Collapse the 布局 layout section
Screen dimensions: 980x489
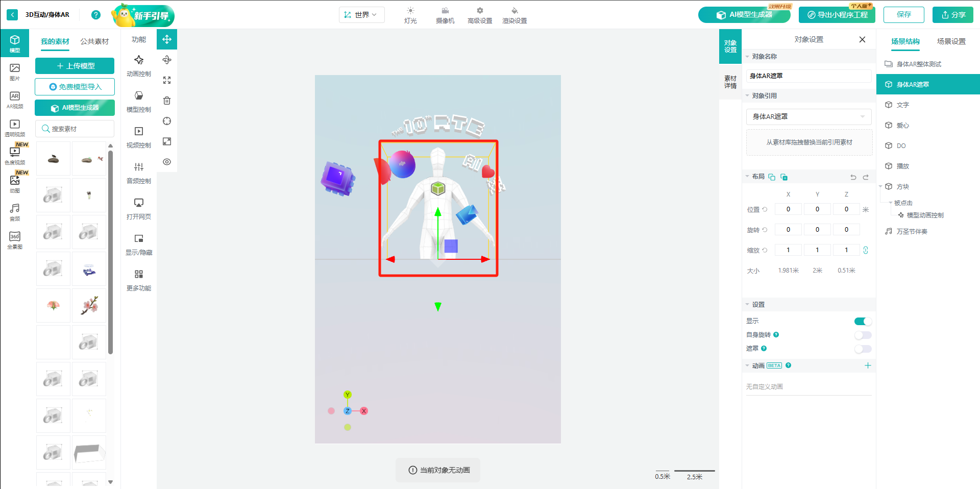click(x=748, y=177)
